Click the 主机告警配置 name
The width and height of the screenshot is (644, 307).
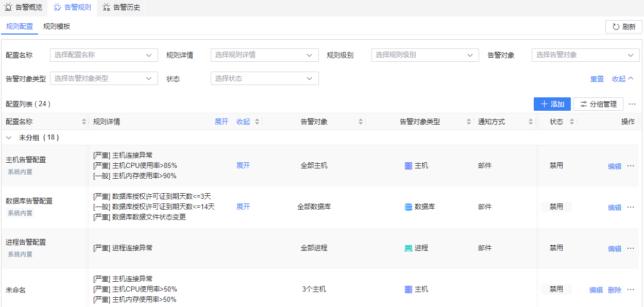coord(26,160)
